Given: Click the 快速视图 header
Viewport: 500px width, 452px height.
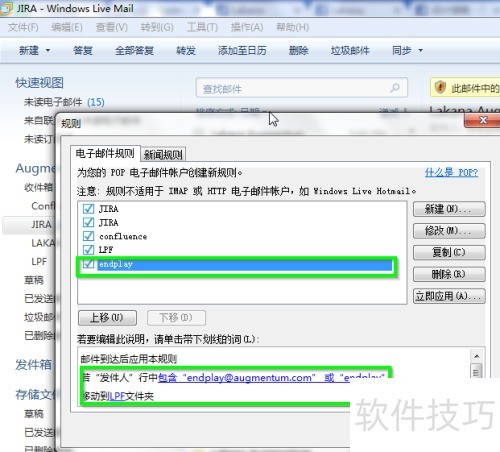Looking at the screenshot, I should tap(39, 83).
